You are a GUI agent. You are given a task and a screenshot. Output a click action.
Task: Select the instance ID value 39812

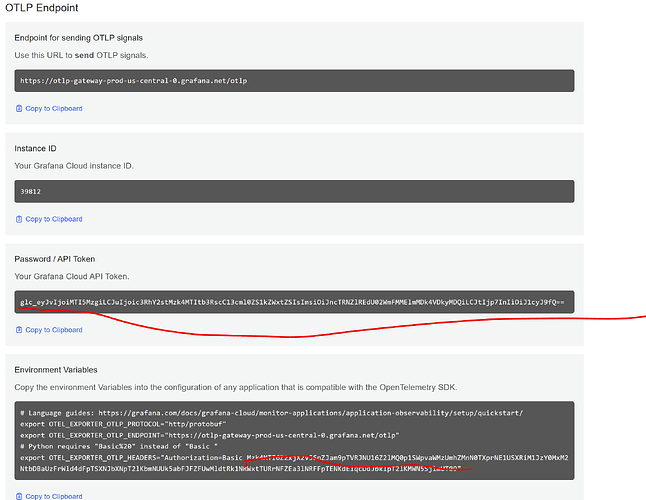(x=30, y=192)
